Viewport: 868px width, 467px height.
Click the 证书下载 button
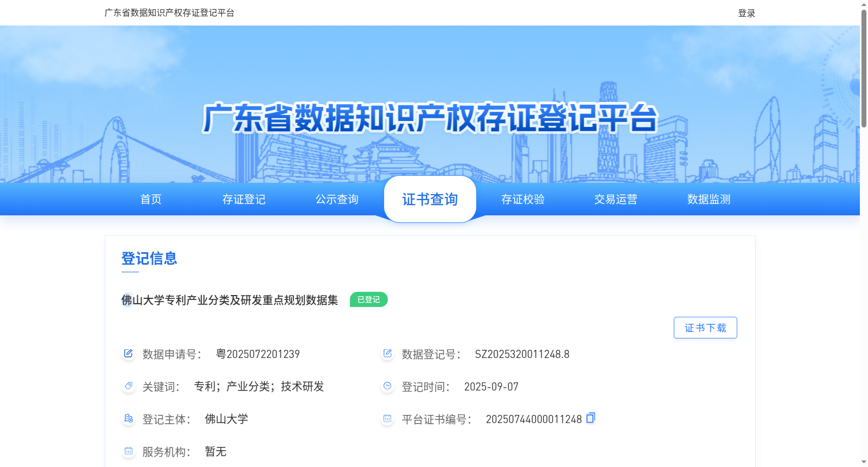(x=705, y=328)
